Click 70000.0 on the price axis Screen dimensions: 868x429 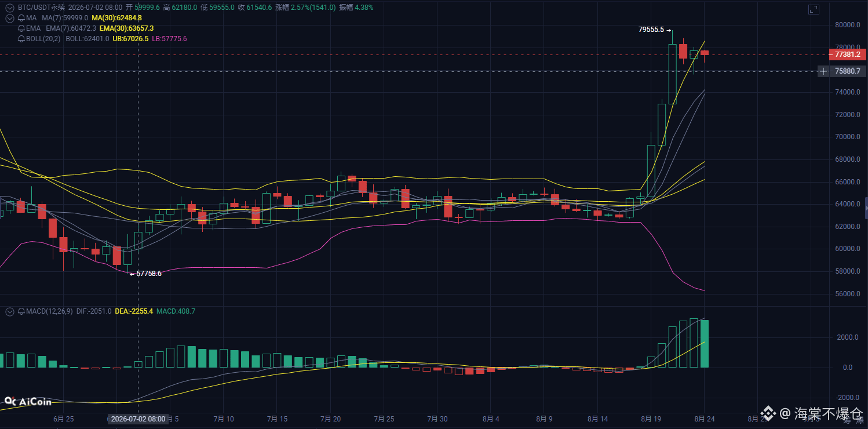tap(847, 137)
